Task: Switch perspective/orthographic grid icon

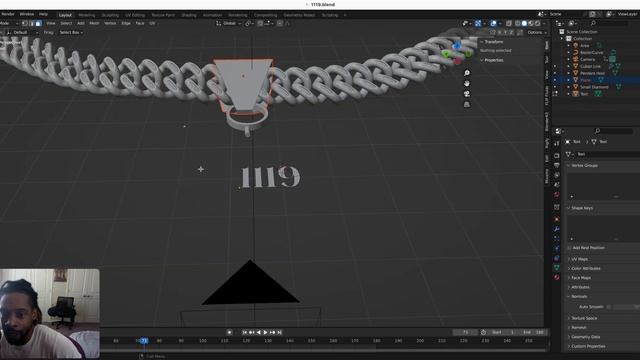Action: pyautogui.click(x=467, y=104)
